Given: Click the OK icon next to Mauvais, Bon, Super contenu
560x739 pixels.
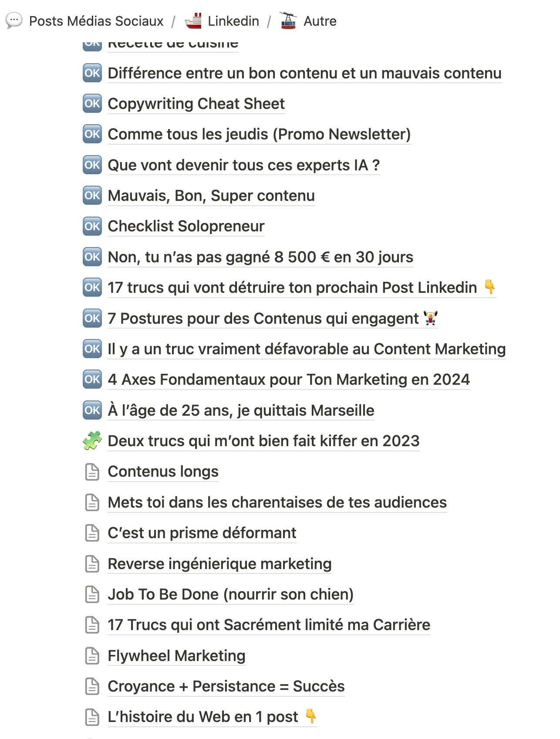Looking at the screenshot, I should pos(92,196).
